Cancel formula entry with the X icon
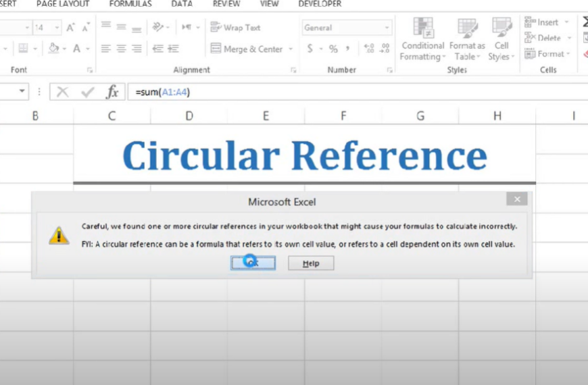588x385 pixels. 63,92
